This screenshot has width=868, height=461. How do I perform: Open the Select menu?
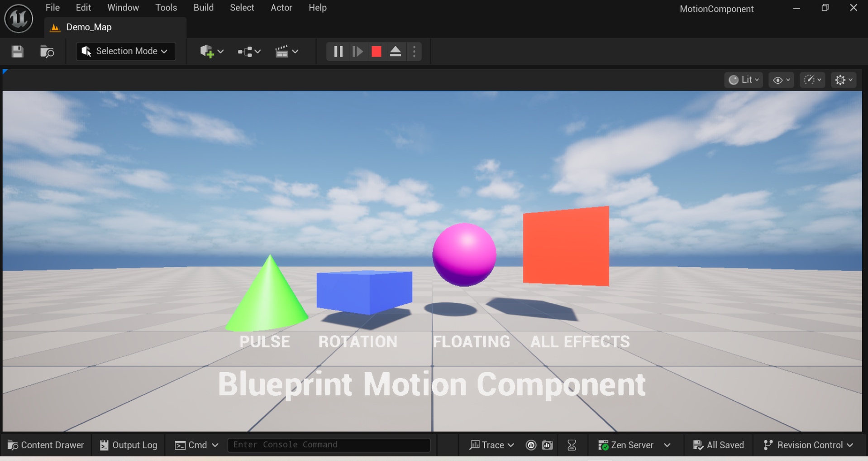[x=242, y=8]
